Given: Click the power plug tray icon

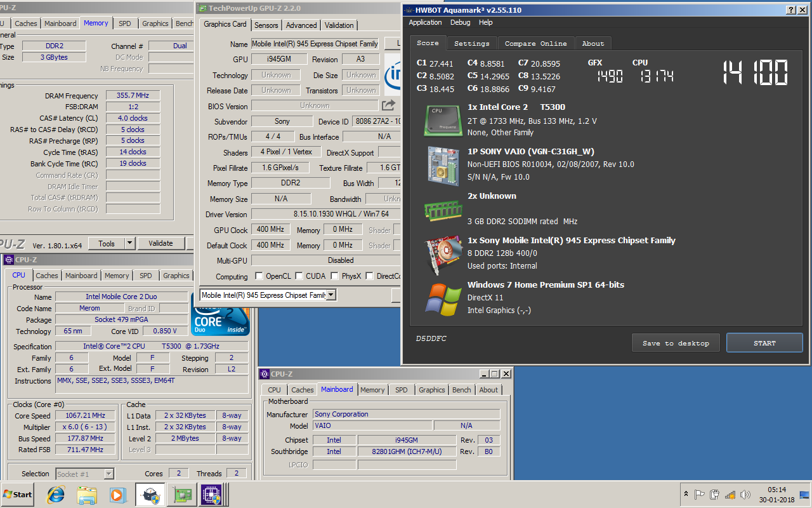Looking at the screenshot, I should pos(715,495).
